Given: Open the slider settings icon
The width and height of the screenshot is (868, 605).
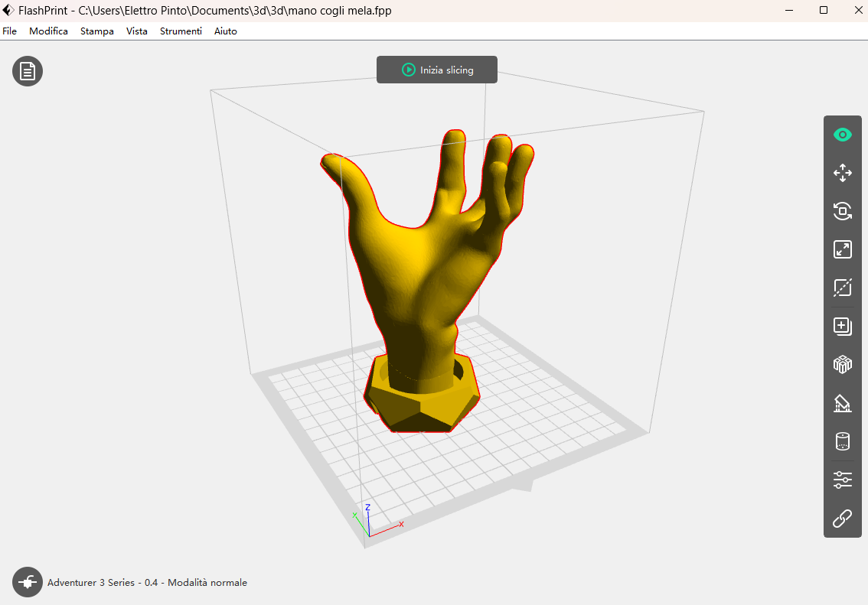Looking at the screenshot, I should pyautogui.click(x=842, y=480).
